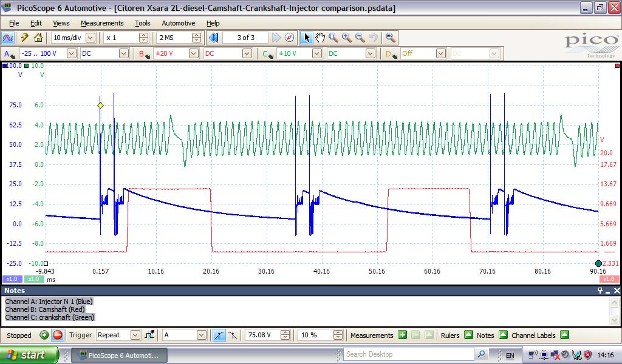
Task: Open Channel A DC coupling dropdown
Action: (x=124, y=53)
